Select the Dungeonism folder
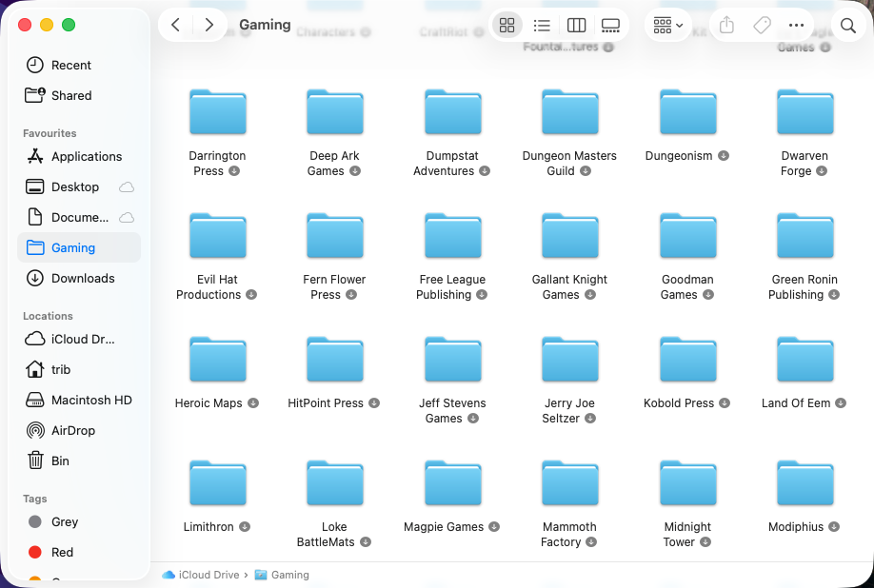 tap(687, 112)
